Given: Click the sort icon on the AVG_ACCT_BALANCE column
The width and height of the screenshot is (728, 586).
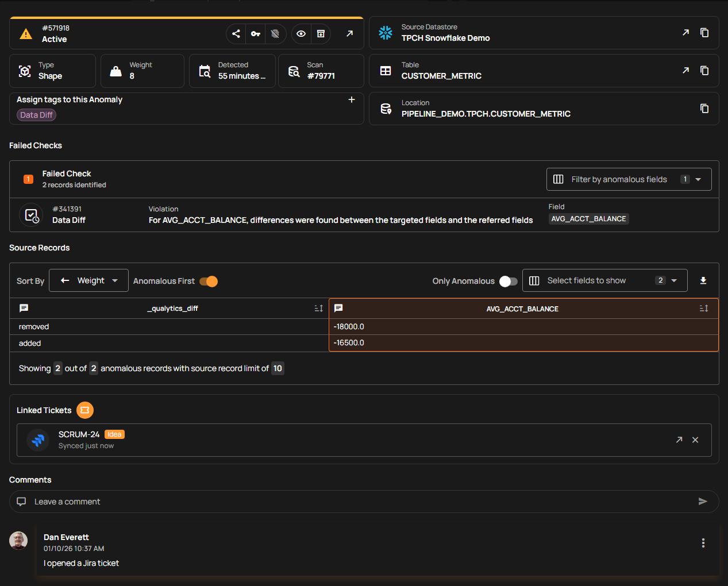Looking at the screenshot, I should (703, 309).
